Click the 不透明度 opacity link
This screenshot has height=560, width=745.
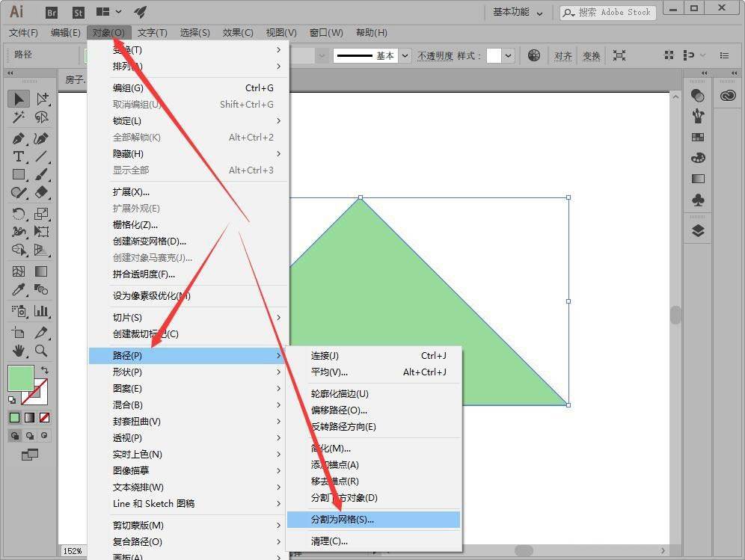[435, 55]
